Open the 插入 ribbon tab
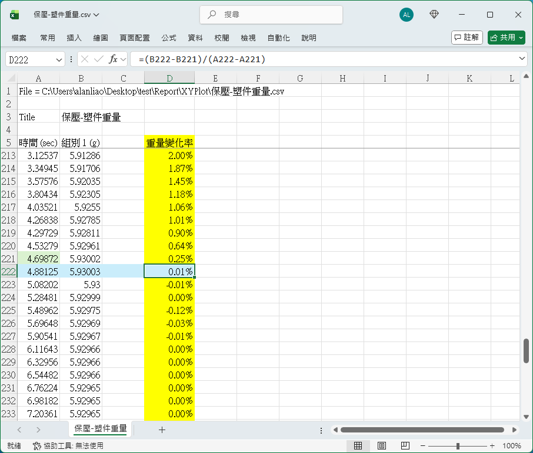 [x=74, y=38]
